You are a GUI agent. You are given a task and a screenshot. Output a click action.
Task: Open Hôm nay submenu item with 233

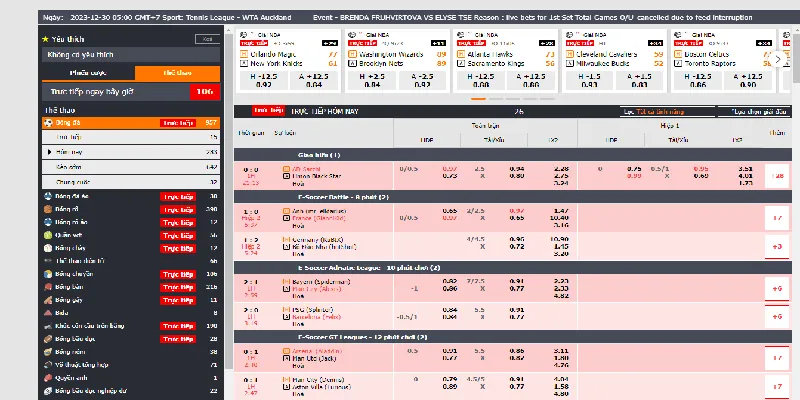point(131,152)
